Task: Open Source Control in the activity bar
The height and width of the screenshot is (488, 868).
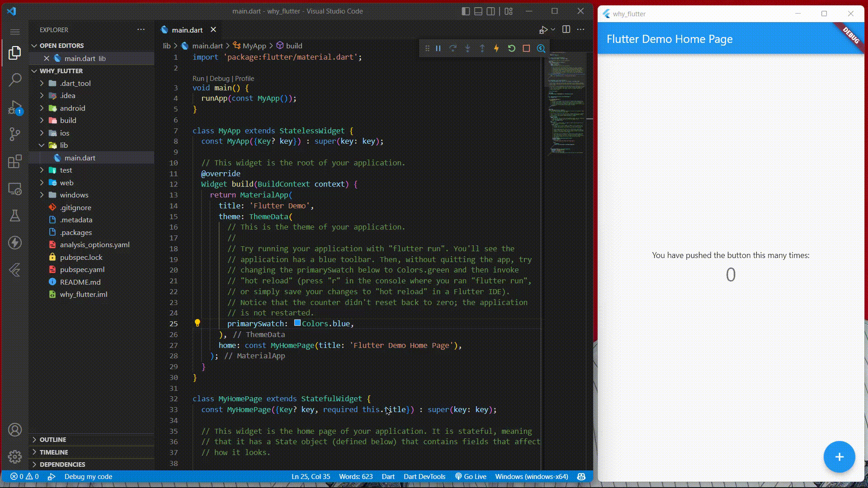Action: pos(15,134)
